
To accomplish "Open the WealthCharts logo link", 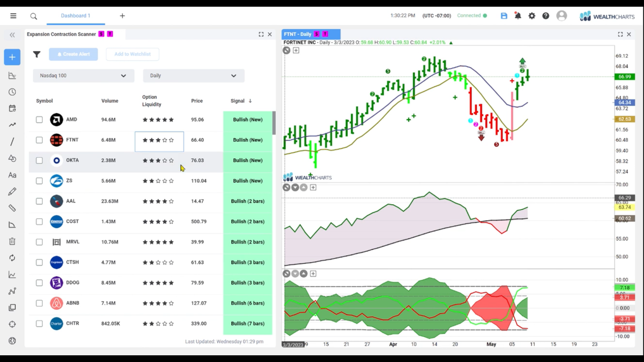I will click(x=607, y=16).
